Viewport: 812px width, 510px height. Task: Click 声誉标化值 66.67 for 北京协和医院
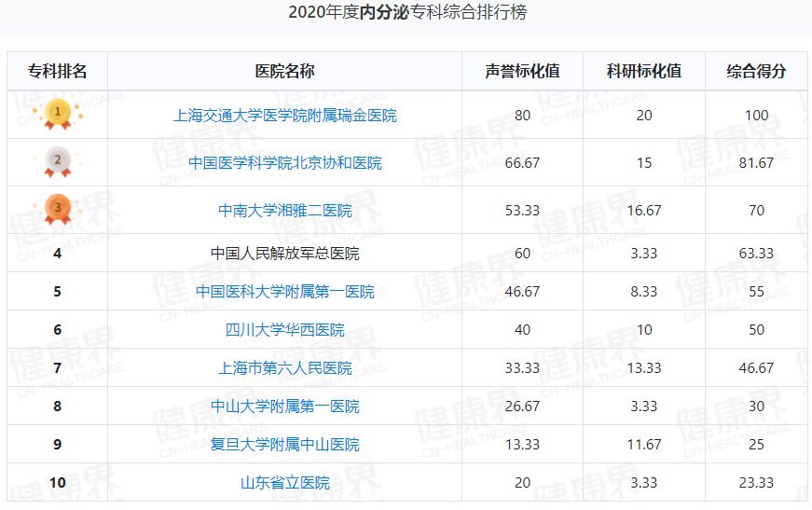point(522,163)
